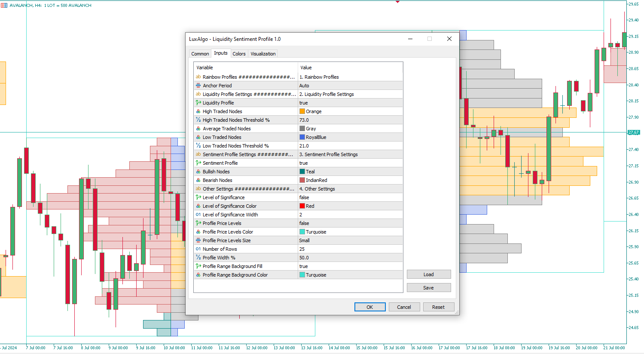Viewport: 644px width, 354px height.
Task: Click the chart icon beside AVALANCH, H4 title
Action: (x=4, y=6)
